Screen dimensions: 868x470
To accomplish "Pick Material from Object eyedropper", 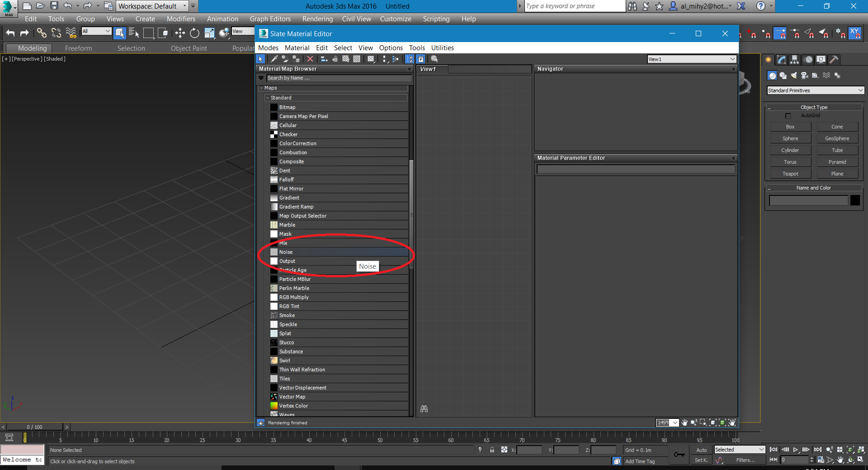I will (x=274, y=59).
